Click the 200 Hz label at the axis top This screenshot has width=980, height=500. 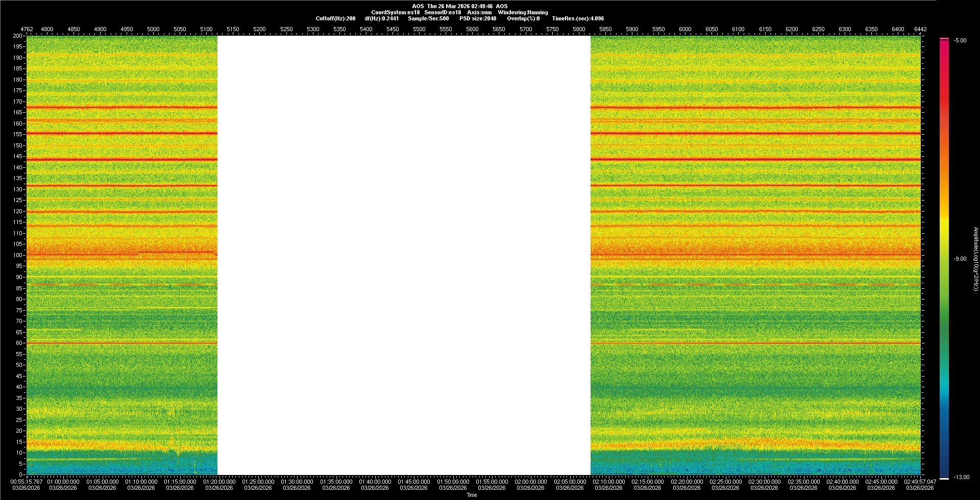(18, 36)
